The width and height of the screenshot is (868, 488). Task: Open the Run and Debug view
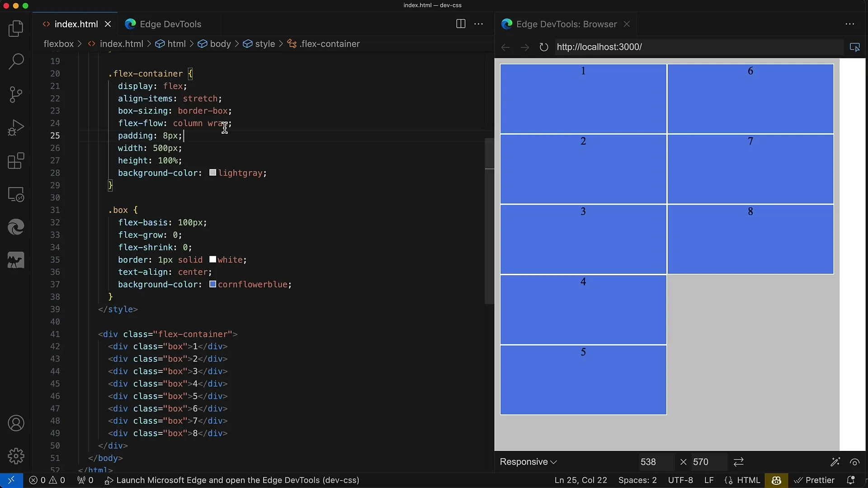[16, 128]
